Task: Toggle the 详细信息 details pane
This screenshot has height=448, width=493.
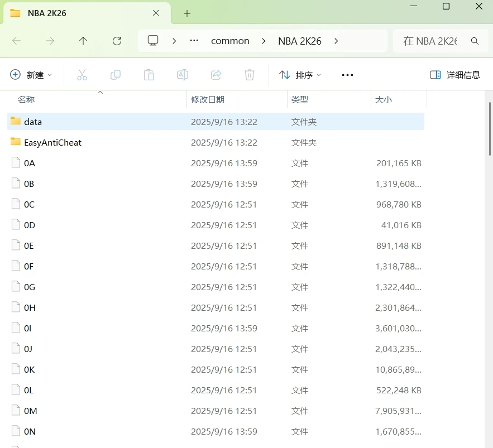Action: coord(454,75)
